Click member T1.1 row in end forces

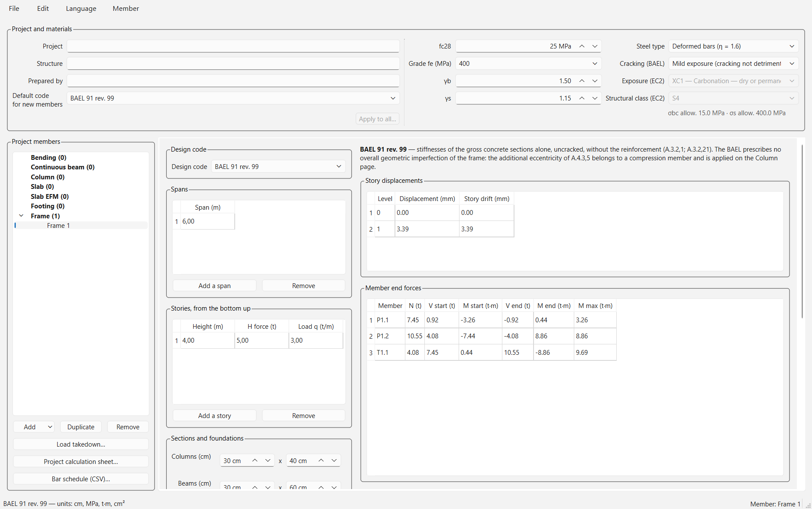(x=492, y=353)
